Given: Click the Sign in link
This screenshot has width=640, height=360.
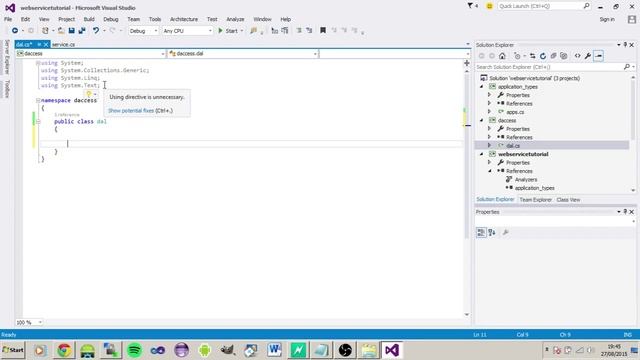Looking at the screenshot, I should tap(607, 19).
